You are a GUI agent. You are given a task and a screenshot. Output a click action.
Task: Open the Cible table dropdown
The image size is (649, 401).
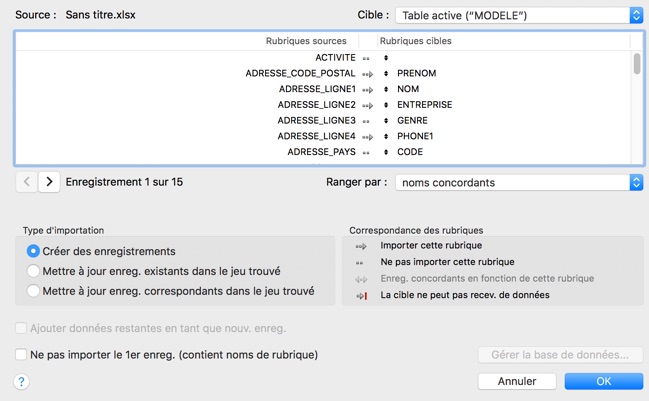click(x=519, y=15)
